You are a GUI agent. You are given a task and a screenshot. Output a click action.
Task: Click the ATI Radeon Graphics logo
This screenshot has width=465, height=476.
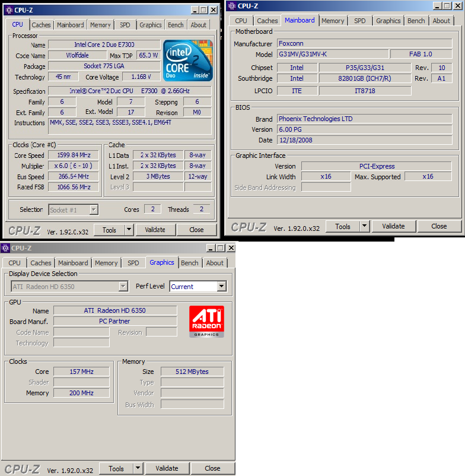pos(206,322)
